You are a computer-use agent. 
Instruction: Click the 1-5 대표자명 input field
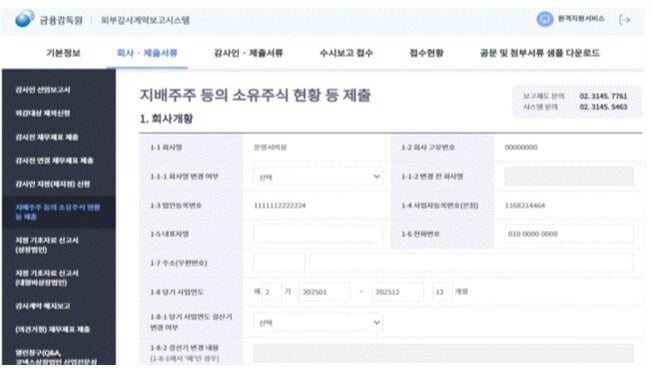(318, 234)
